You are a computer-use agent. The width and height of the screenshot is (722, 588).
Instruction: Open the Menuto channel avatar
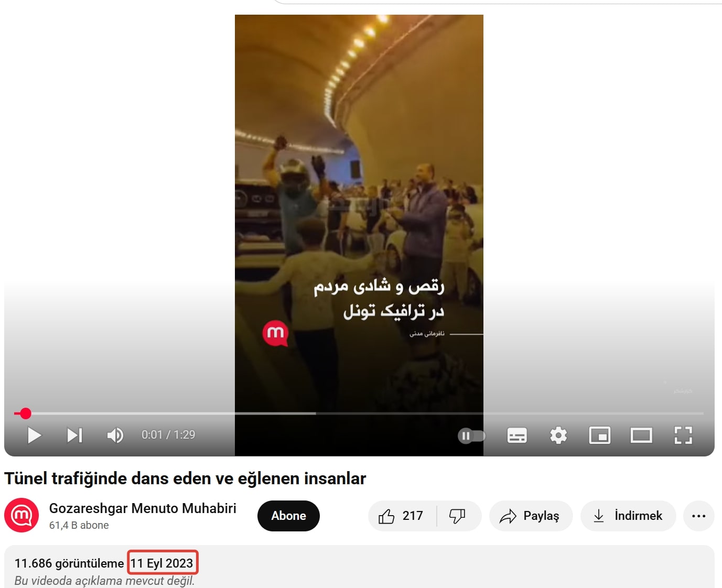point(21,516)
